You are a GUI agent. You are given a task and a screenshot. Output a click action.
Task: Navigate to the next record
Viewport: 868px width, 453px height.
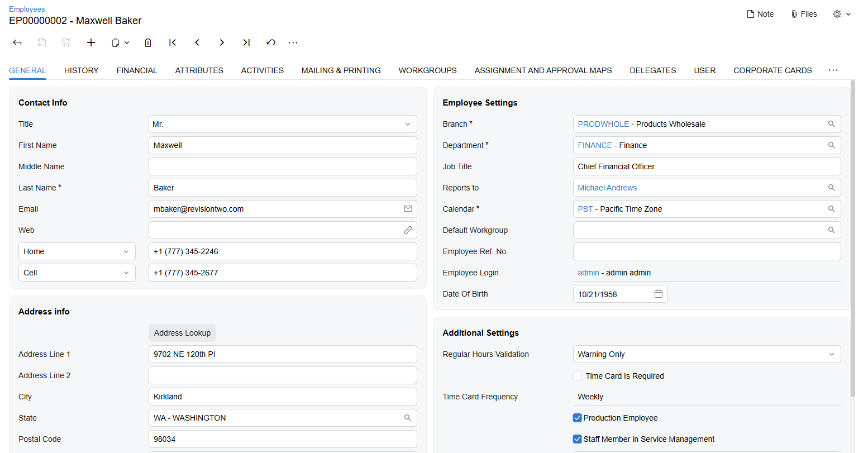[222, 42]
